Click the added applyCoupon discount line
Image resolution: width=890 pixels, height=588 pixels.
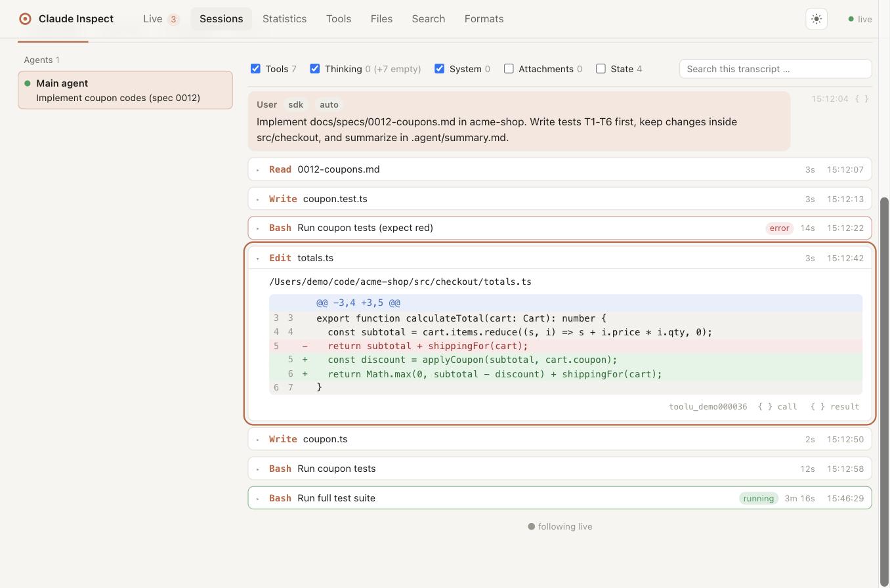[566, 360]
